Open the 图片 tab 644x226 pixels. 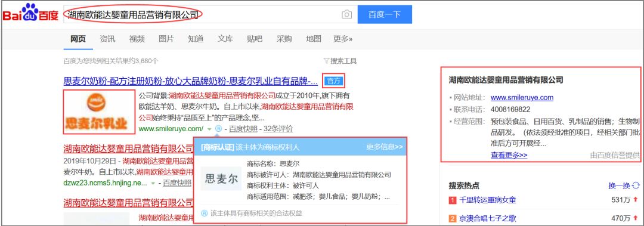pyautogui.click(x=166, y=39)
